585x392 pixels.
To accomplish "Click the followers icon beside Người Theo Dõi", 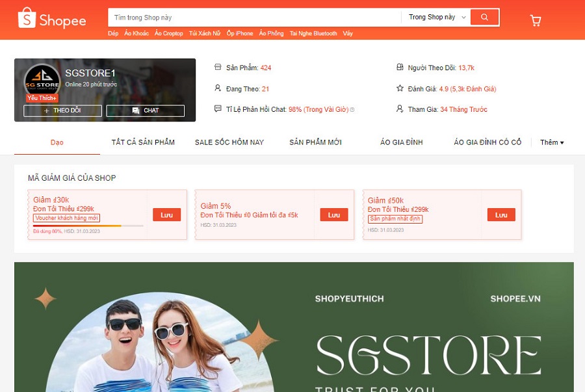I will coord(400,68).
